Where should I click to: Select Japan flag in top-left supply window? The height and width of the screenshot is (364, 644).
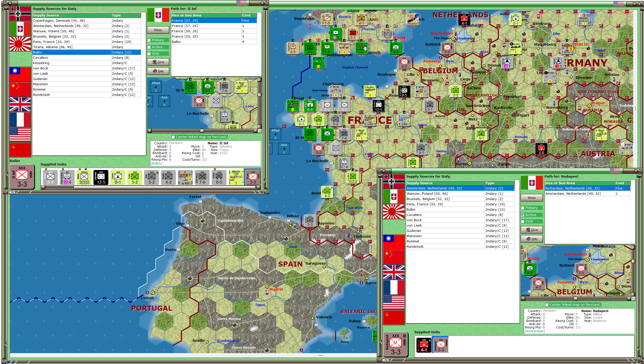(x=20, y=44)
